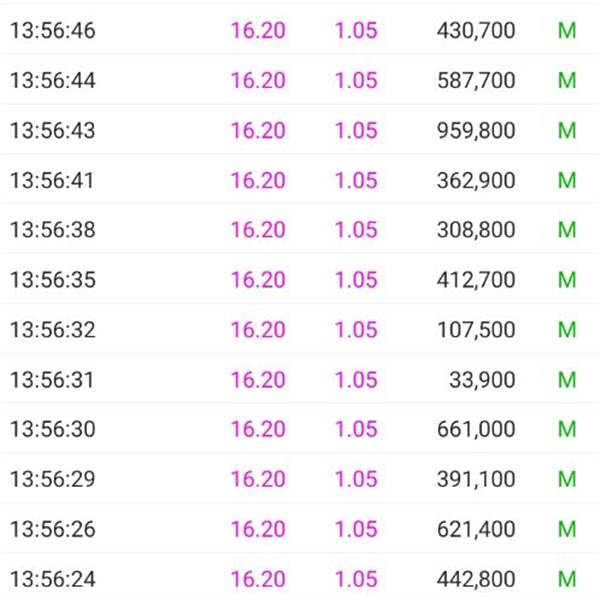Tap the M indicator beside 33,900

567,380
